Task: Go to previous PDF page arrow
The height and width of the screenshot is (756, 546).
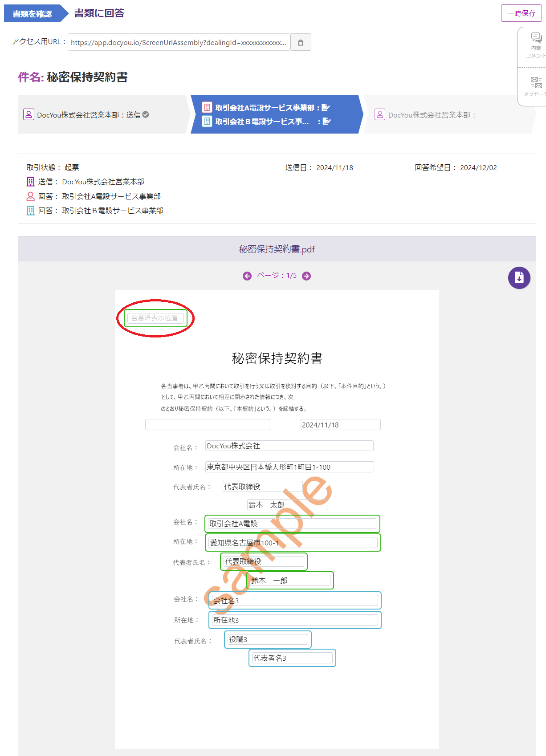Action: [247, 276]
